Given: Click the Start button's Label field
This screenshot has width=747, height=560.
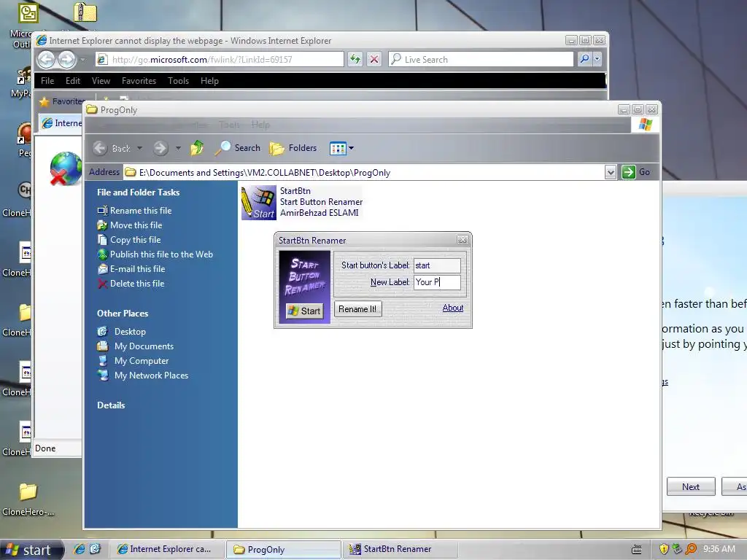Looking at the screenshot, I should (x=437, y=265).
